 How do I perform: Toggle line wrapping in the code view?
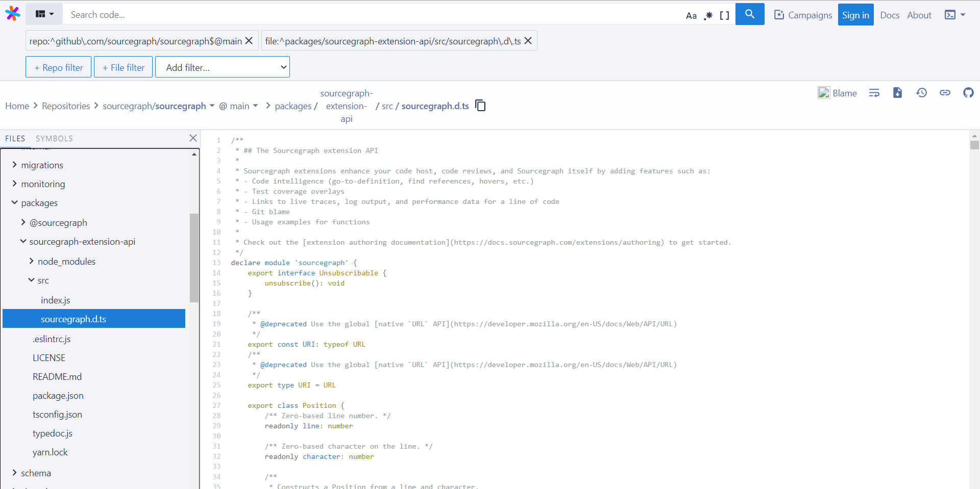[x=874, y=93]
